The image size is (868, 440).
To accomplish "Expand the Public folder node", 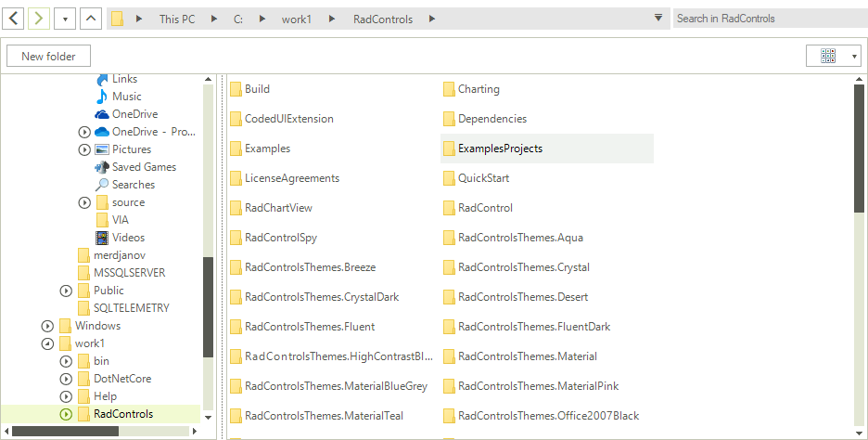I will [x=66, y=291].
